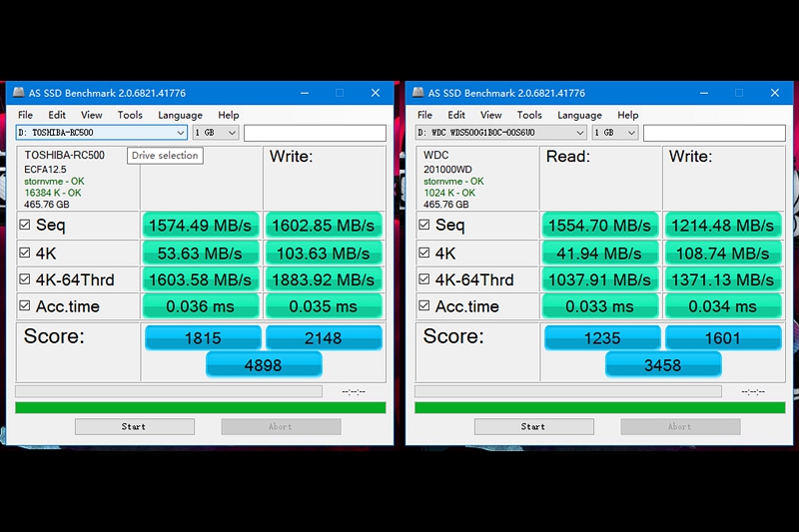Click the 0.035 ms access time result
799x532 pixels.
click(x=323, y=306)
